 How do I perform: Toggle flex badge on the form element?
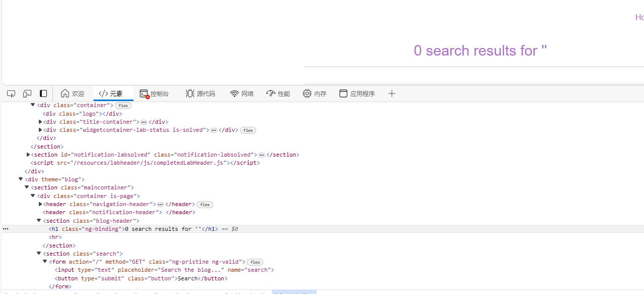pos(255,262)
